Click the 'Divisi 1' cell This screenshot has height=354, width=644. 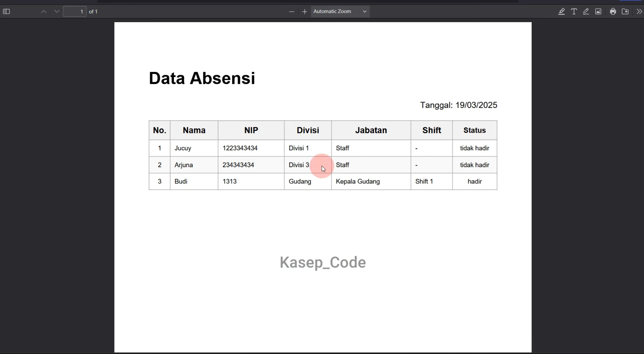(308, 148)
